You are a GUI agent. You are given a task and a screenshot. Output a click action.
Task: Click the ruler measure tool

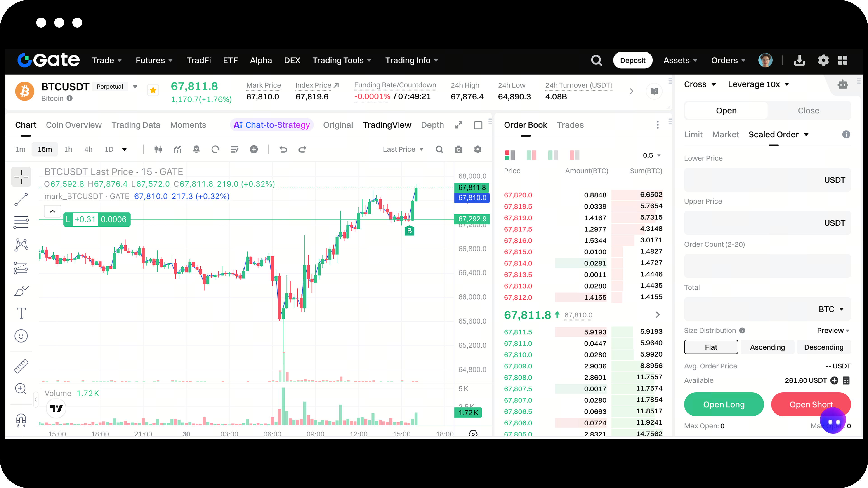point(21,366)
